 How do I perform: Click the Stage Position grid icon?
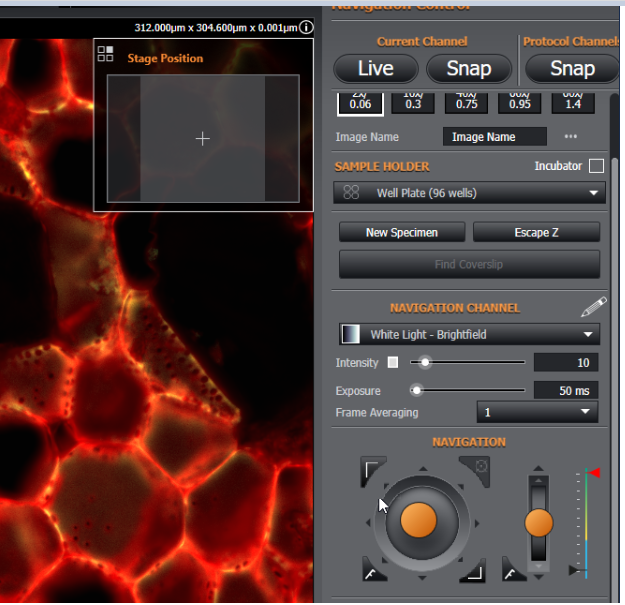106,54
